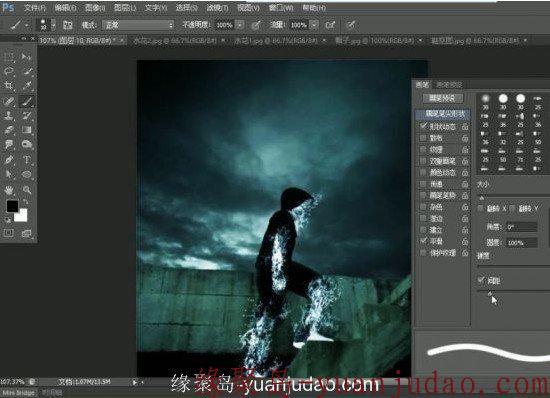Open the 模式 blend mode dropdown
The width and height of the screenshot is (550, 398).
click(x=138, y=25)
